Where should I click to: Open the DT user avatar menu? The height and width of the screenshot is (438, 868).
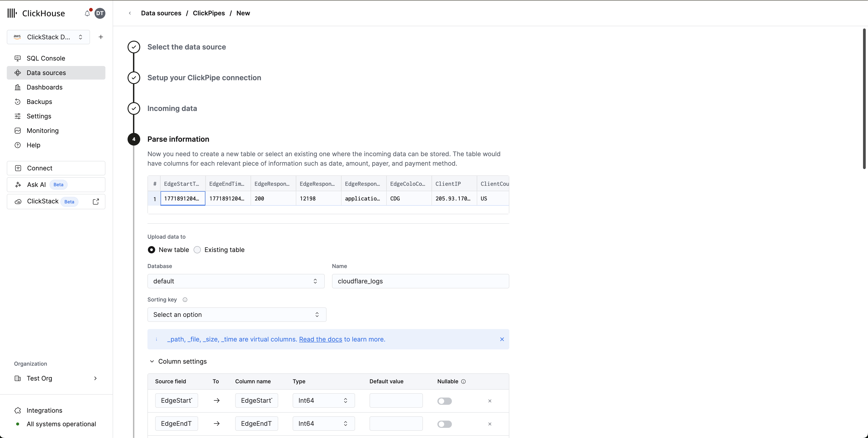coord(100,14)
